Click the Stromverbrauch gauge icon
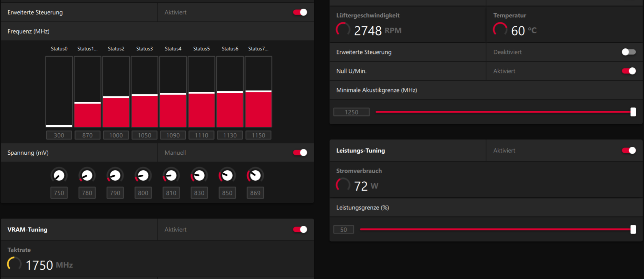The image size is (644, 279). coord(343,185)
